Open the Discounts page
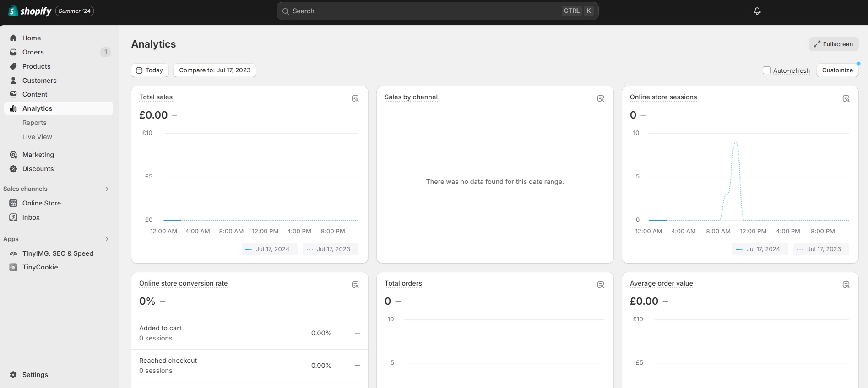This screenshot has height=388, width=868. (38, 169)
